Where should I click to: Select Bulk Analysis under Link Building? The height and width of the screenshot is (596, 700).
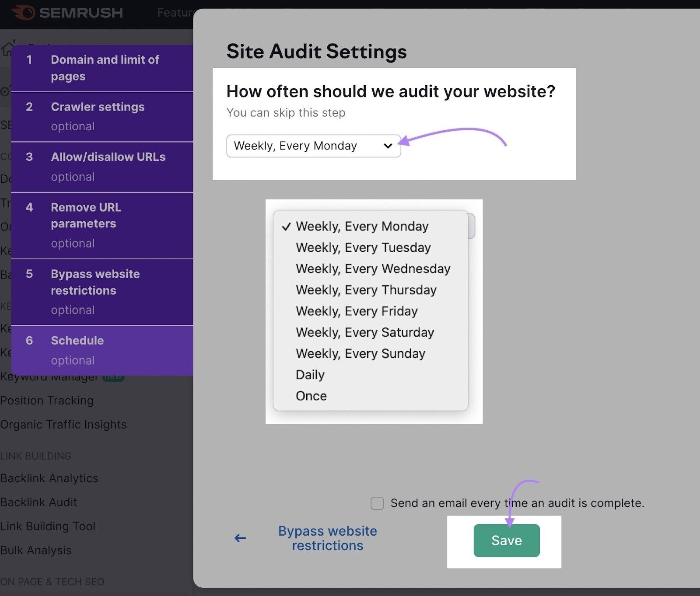pyautogui.click(x=36, y=550)
